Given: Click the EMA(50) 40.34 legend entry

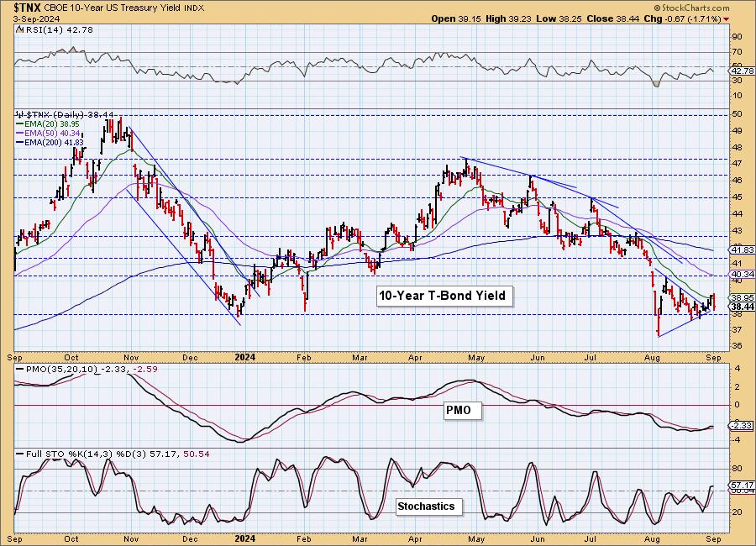Looking at the screenshot, I should (48, 133).
